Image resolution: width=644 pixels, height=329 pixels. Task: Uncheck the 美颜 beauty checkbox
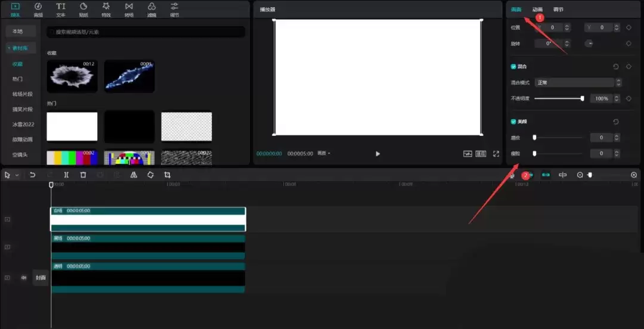(513, 122)
